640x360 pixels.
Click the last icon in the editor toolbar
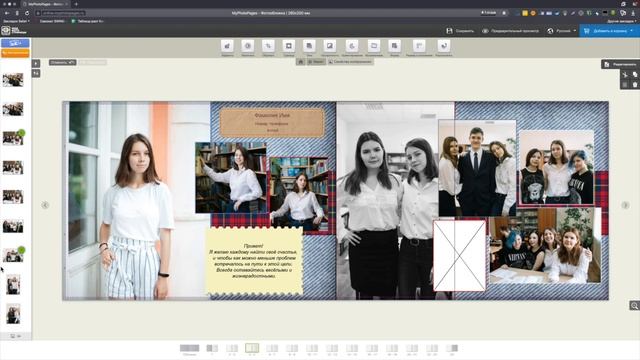444,46
